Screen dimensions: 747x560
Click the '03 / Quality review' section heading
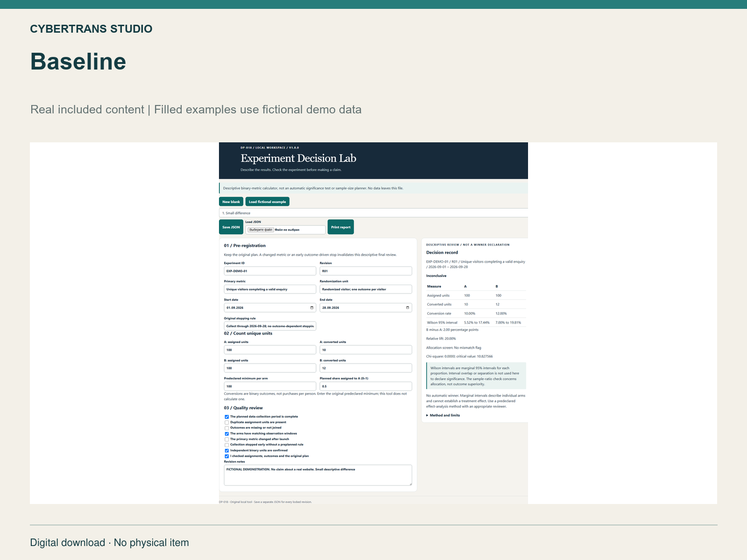click(243, 408)
